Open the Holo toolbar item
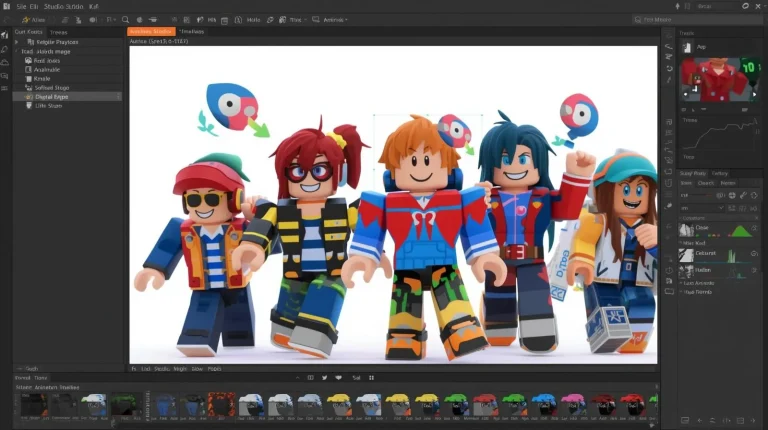 click(253, 20)
